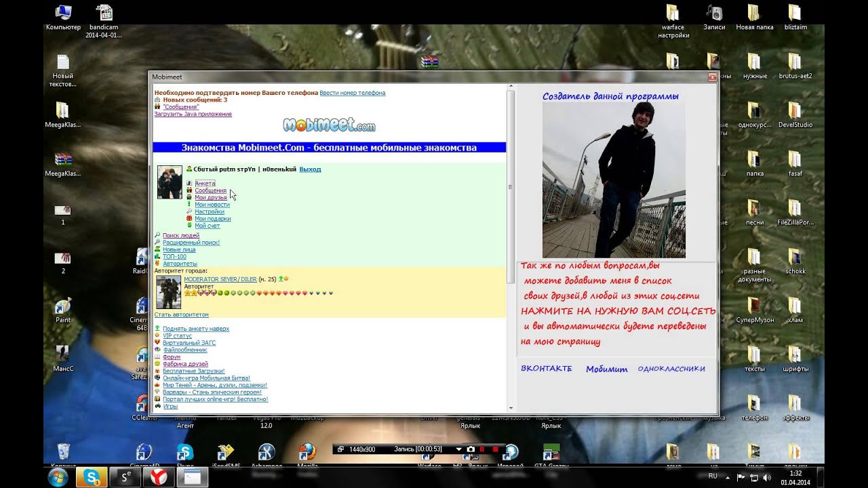Click Загрузить Java приложение link
Image resolution: width=868 pixels, height=488 pixels.
click(x=193, y=114)
